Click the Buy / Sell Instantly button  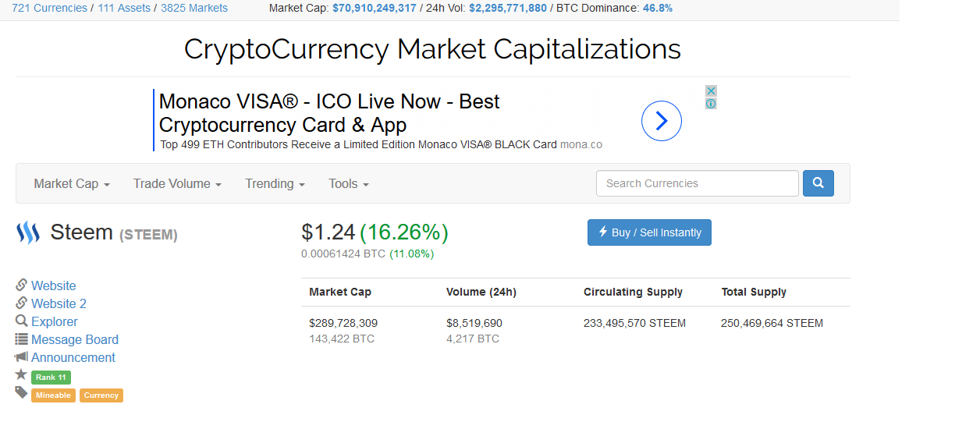click(649, 232)
